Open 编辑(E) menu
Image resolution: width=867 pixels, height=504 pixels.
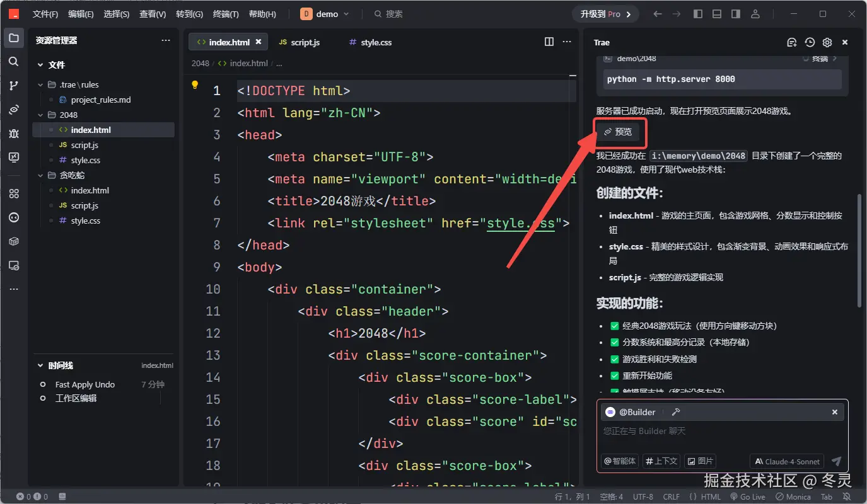click(81, 14)
